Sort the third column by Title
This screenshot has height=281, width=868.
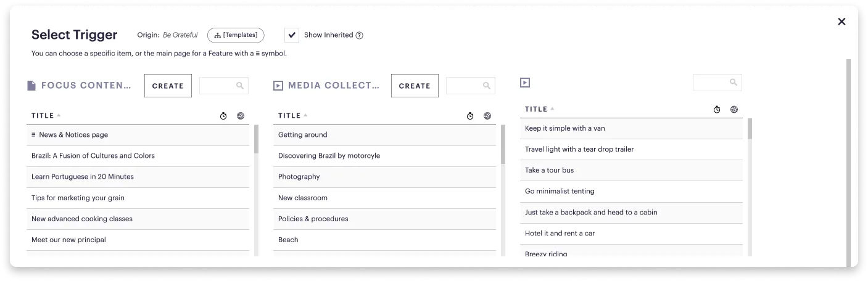point(540,110)
